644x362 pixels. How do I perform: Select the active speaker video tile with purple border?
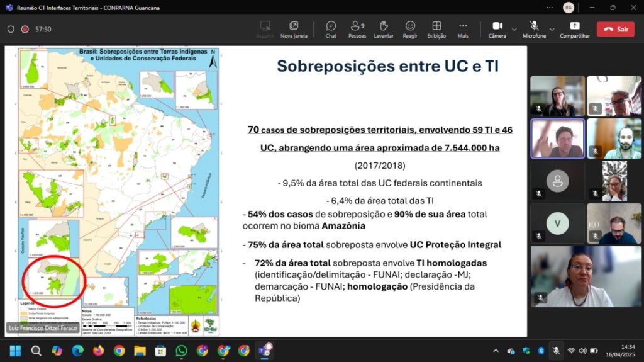(x=557, y=139)
